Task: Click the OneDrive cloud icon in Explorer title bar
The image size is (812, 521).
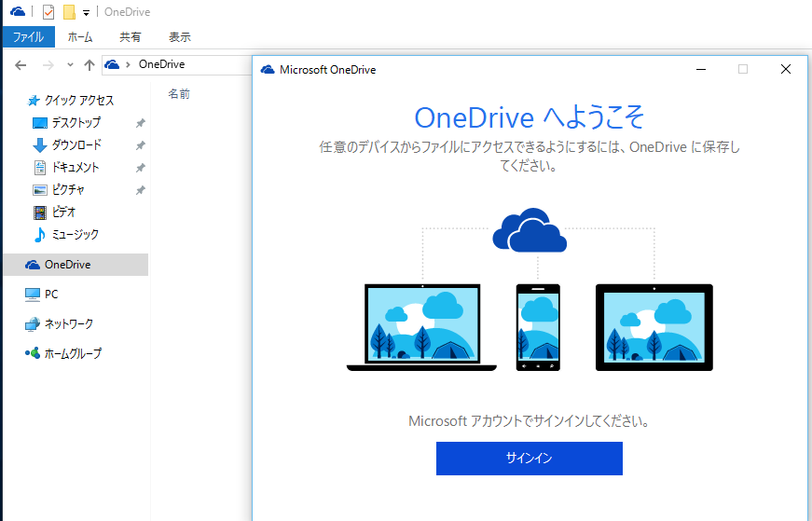Action: (18, 11)
